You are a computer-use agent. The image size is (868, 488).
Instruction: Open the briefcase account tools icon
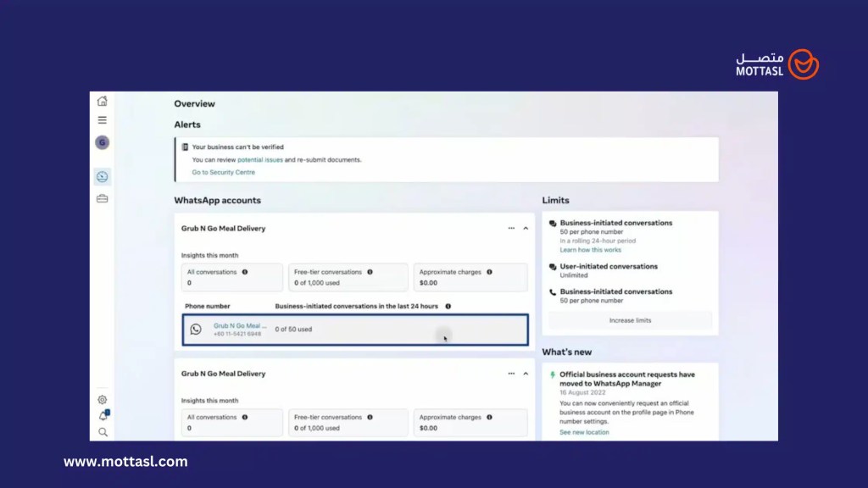click(x=103, y=199)
